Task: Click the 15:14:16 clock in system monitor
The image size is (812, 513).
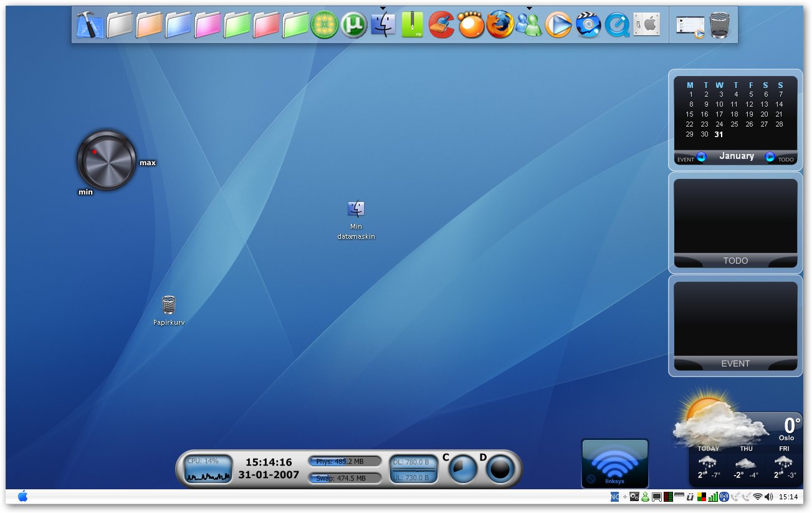Action: pyautogui.click(x=269, y=462)
